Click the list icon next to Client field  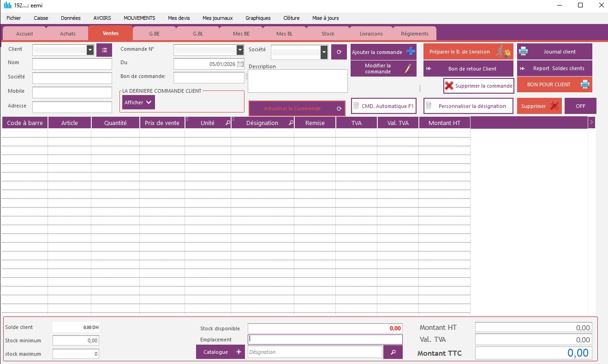[x=104, y=50]
